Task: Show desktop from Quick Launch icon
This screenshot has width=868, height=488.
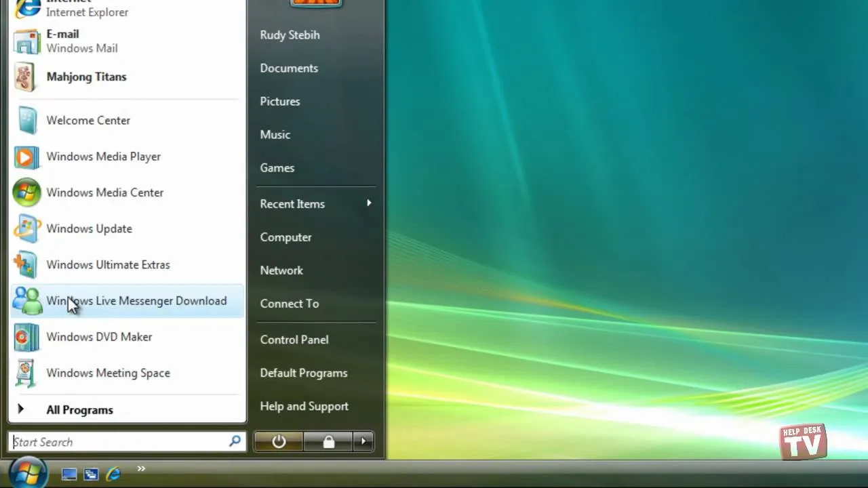Action: (69, 474)
